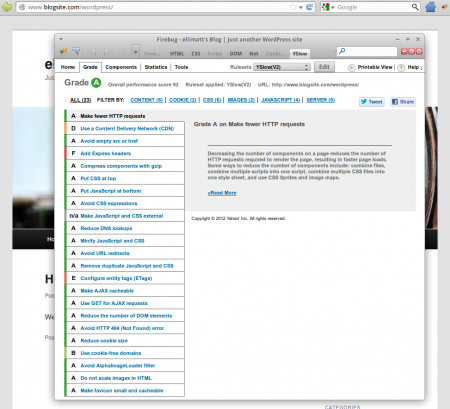Open the Net panel tab

click(254, 54)
